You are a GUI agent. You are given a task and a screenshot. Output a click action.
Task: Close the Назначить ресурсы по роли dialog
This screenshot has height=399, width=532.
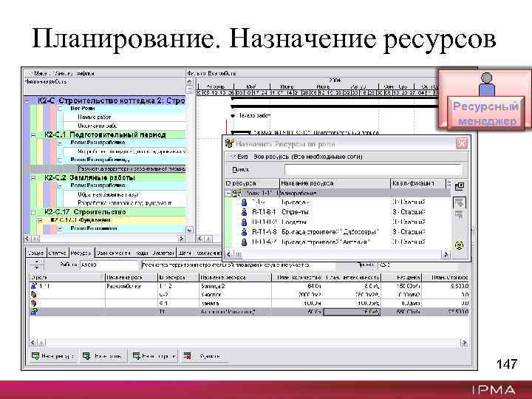(461, 143)
